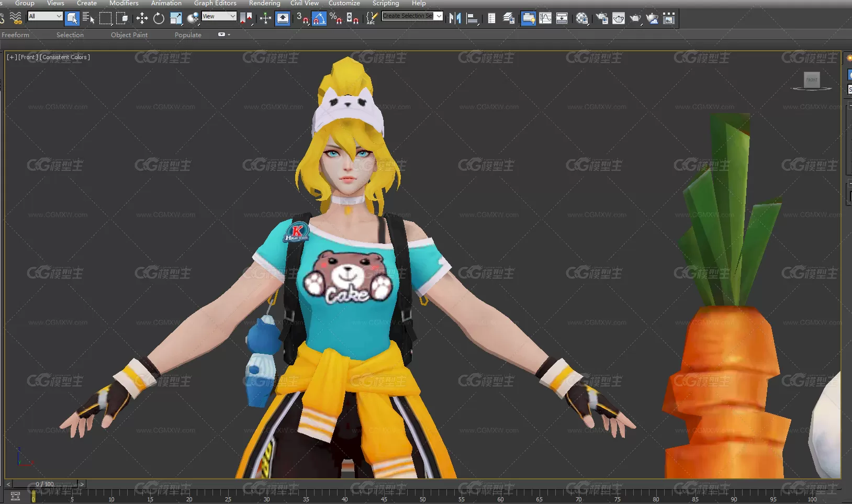Switch to the Freeform ribbon tab
The height and width of the screenshot is (504, 852).
point(15,35)
